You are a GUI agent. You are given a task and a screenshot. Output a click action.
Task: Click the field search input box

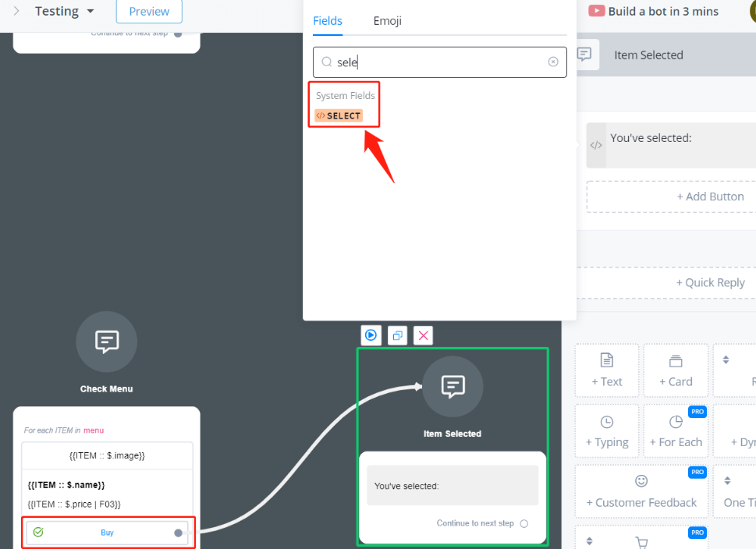point(437,62)
